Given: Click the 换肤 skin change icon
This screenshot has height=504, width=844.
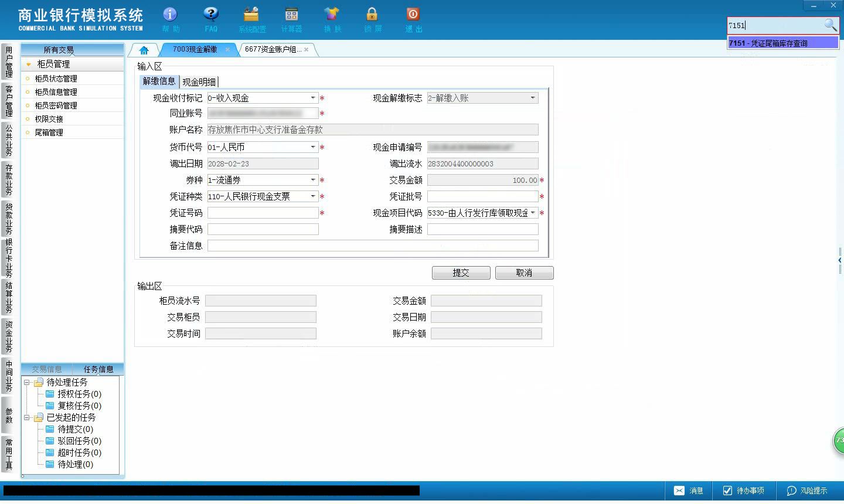Looking at the screenshot, I should click(x=332, y=19).
